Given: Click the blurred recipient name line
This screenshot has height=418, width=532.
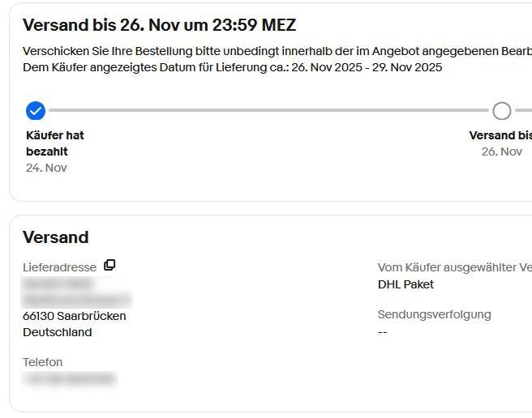Looking at the screenshot, I should 58,284.
